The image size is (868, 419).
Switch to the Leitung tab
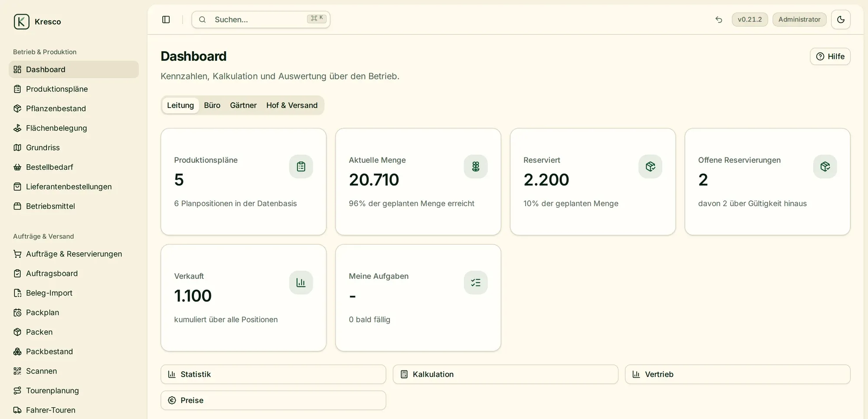point(181,105)
